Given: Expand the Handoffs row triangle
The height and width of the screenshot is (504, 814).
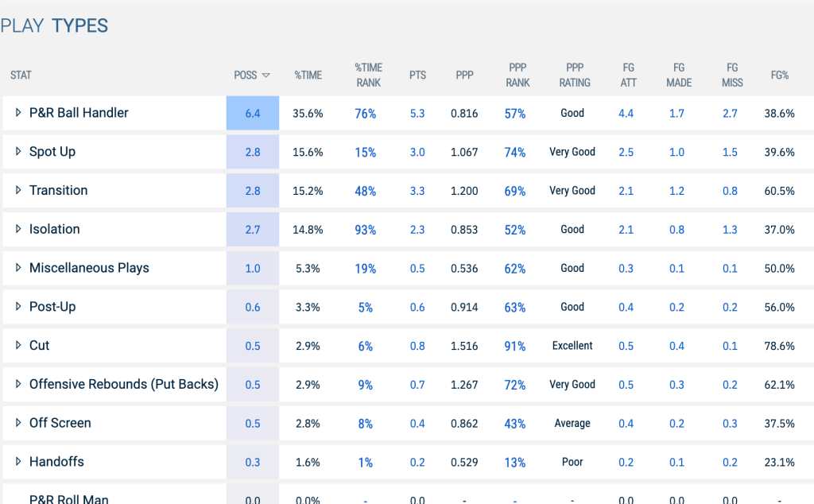Looking at the screenshot, I should tap(18, 461).
